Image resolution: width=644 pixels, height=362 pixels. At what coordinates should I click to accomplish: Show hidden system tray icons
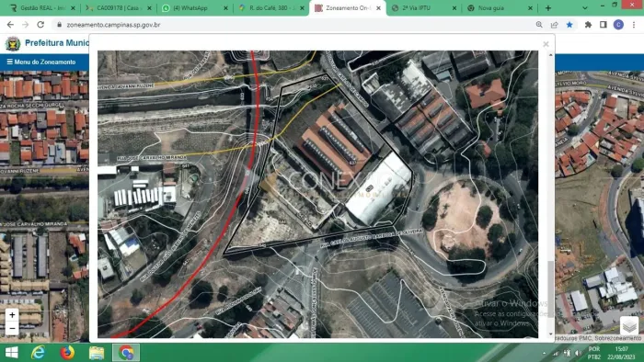tap(545, 353)
